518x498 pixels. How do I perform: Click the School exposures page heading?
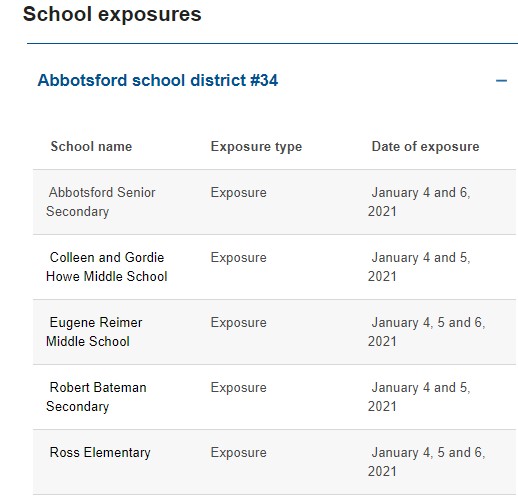tap(112, 14)
